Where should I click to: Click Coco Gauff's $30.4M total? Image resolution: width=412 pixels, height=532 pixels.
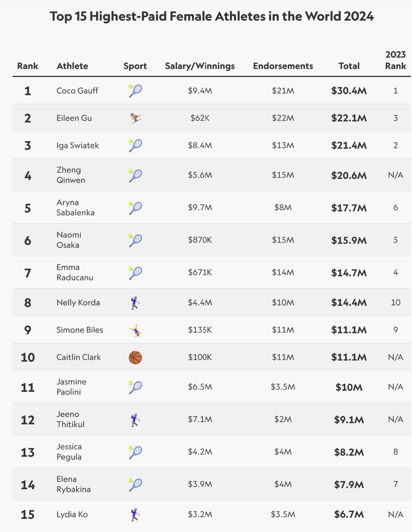point(349,91)
